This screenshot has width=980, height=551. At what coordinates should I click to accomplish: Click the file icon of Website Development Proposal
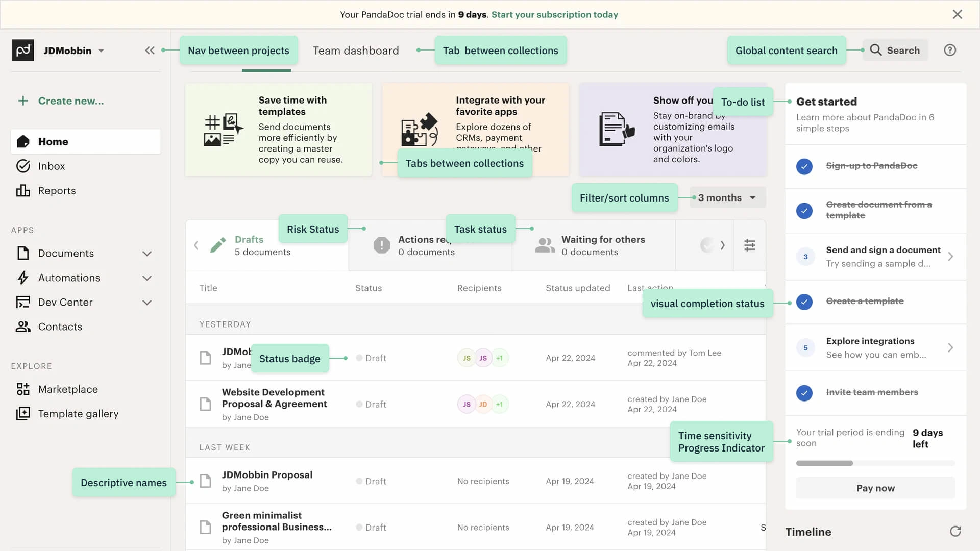(206, 404)
